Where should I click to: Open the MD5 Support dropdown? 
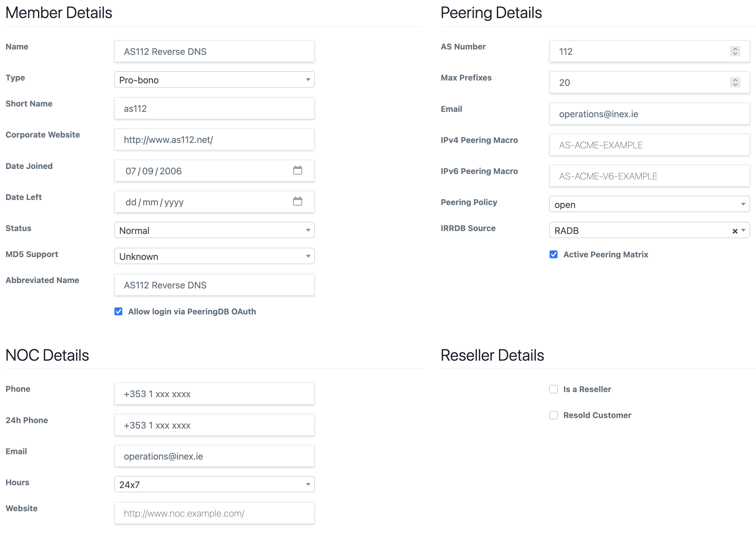click(x=215, y=256)
